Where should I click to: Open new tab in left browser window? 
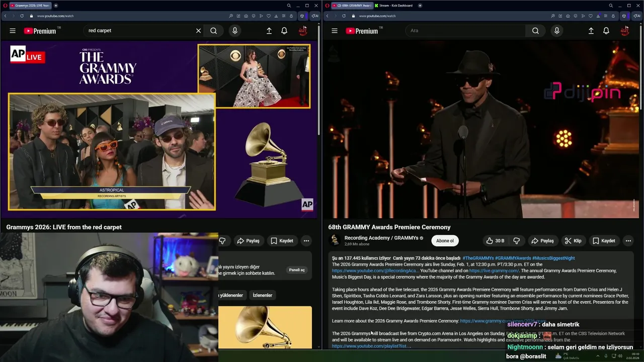pos(56,6)
